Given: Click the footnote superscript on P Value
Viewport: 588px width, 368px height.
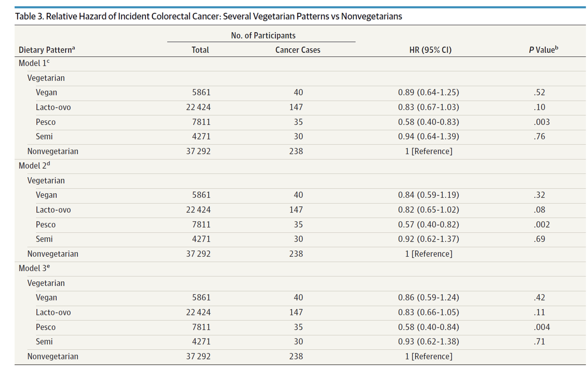Looking at the screenshot, I should (x=557, y=47).
